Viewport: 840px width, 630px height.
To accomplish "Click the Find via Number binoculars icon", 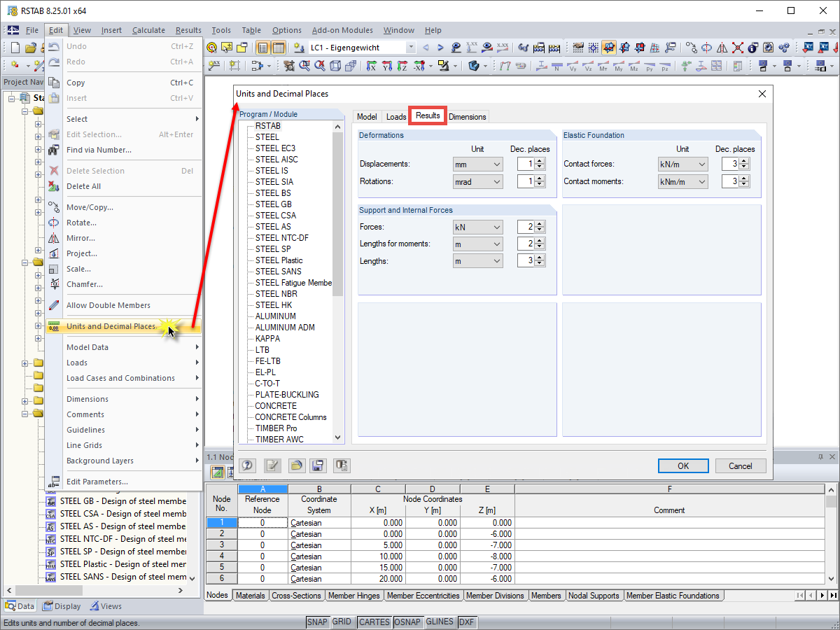I will (x=54, y=149).
